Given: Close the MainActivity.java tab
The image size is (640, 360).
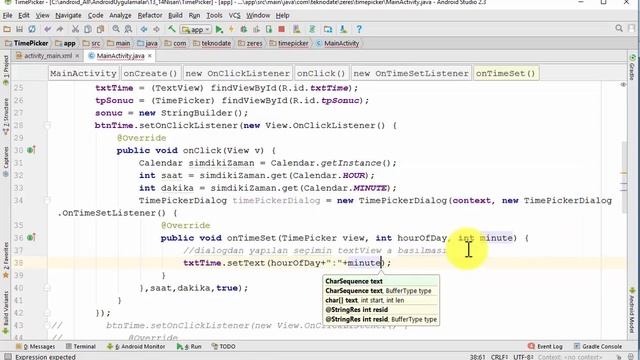Looking at the screenshot, I should click(150, 56).
